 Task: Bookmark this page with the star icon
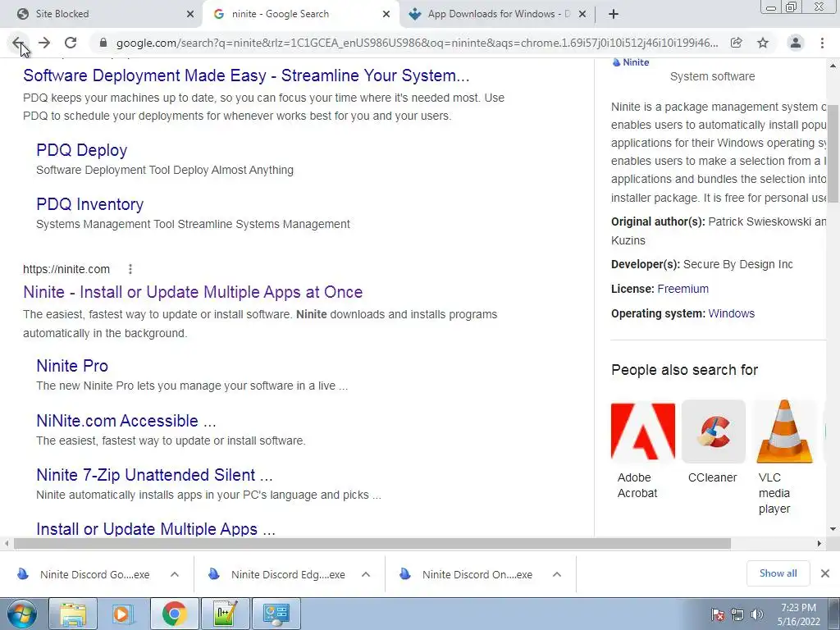point(763,43)
